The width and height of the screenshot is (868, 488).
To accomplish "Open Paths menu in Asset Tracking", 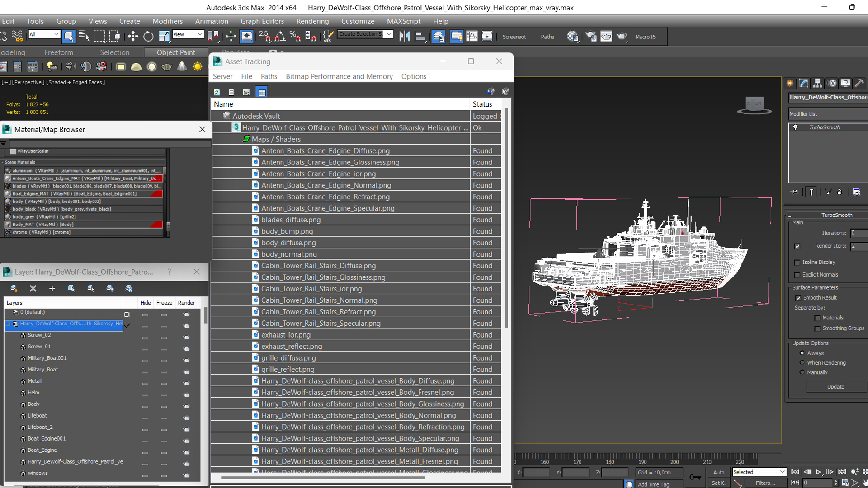I will pyautogui.click(x=269, y=76).
